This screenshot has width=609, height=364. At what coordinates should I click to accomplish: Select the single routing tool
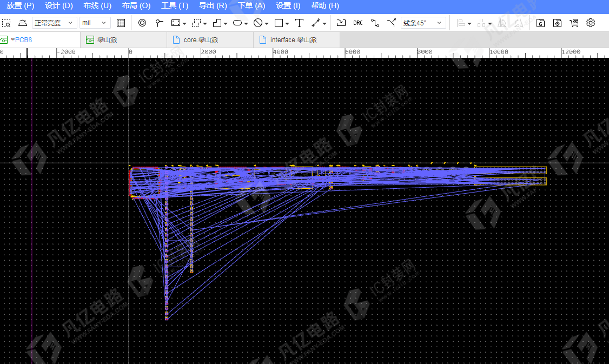coord(375,23)
